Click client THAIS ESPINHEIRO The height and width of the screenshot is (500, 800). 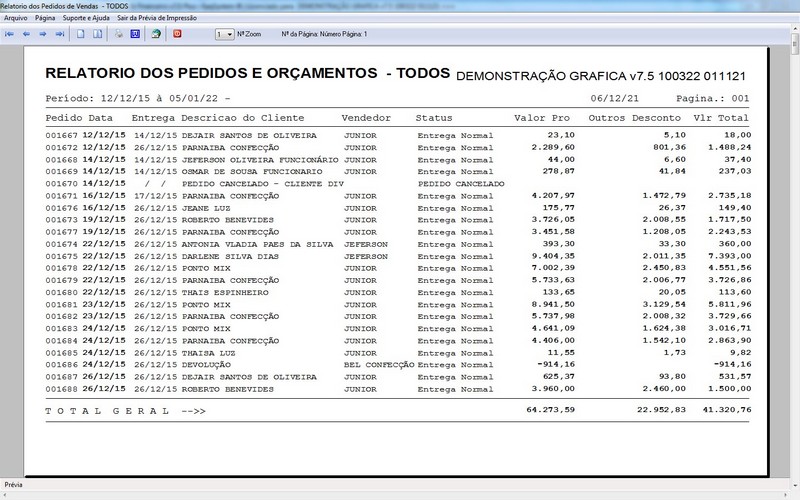(x=225, y=292)
